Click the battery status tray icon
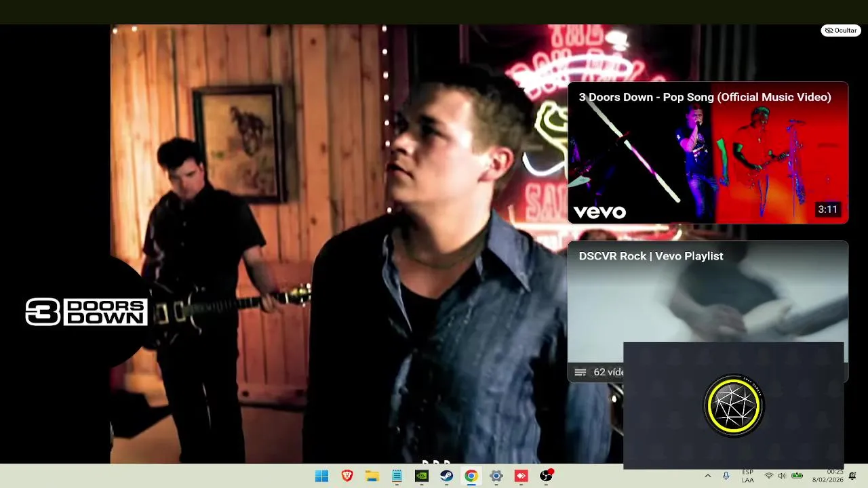This screenshot has width=868, height=488. (797, 476)
